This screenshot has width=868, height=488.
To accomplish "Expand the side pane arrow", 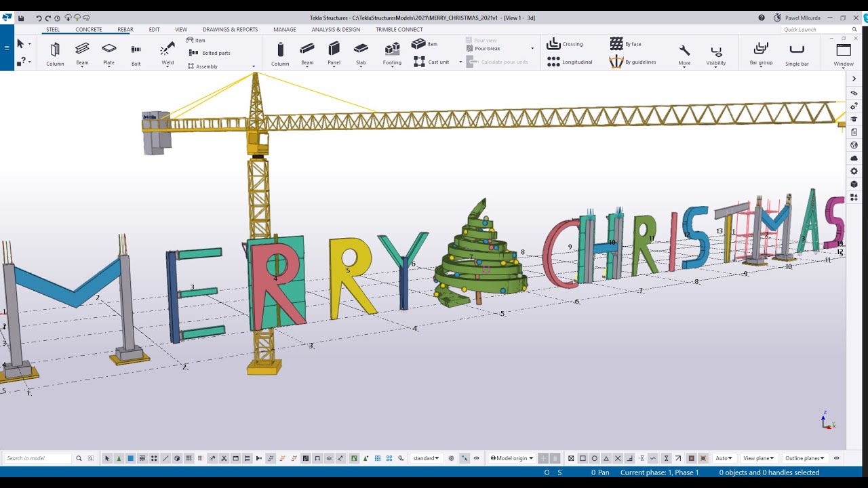I will 854,79.
